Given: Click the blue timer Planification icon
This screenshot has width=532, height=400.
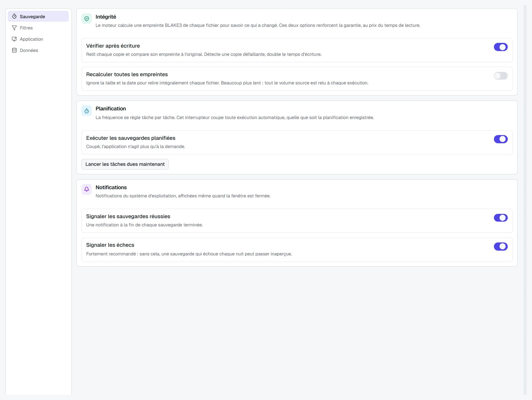Looking at the screenshot, I should click(x=87, y=111).
